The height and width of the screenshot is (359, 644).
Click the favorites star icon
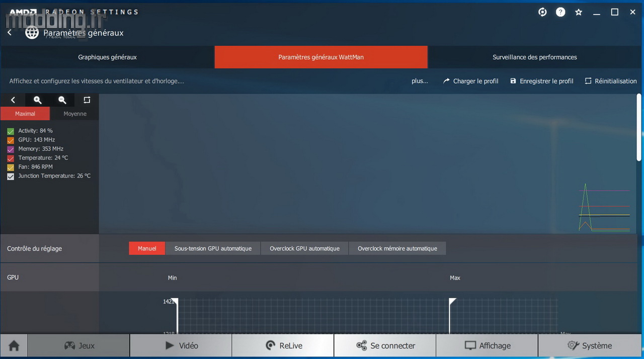[579, 12]
